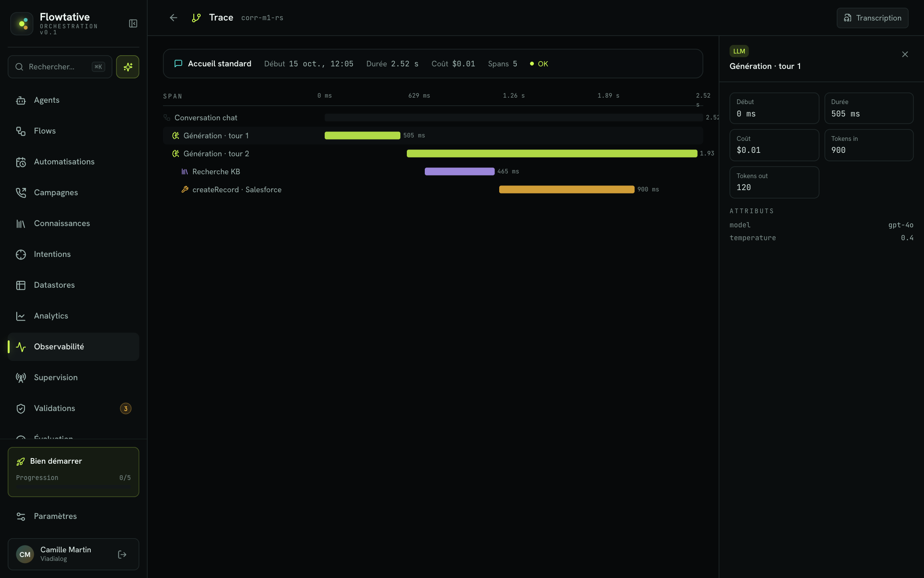924x578 pixels.
Task: Select the Génération · tour 2 span row
Action: click(x=433, y=154)
